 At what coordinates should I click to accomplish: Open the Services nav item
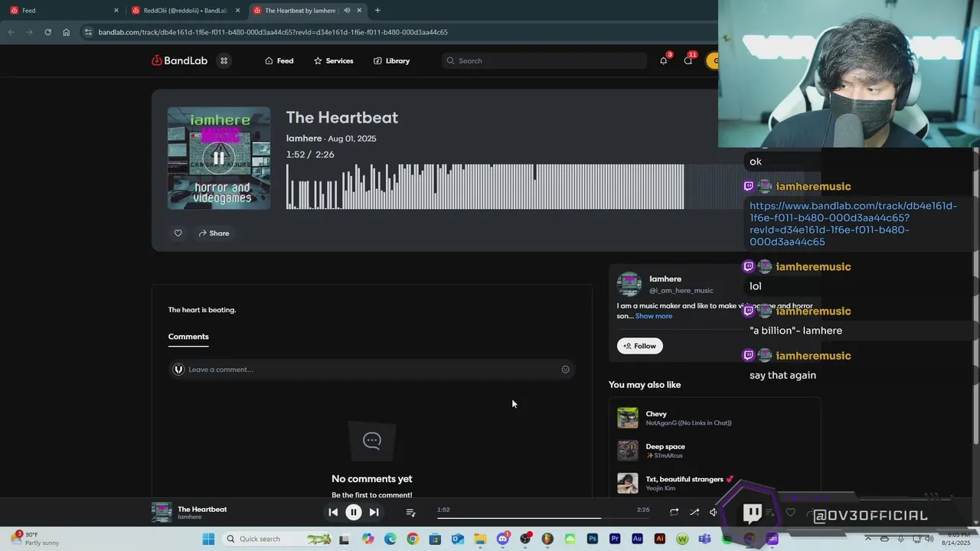tap(333, 60)
